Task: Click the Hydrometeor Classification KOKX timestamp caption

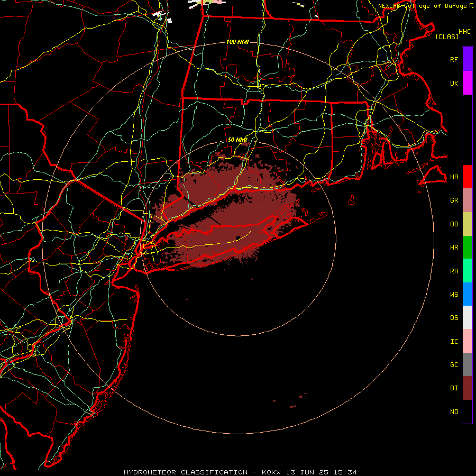Action: pos(240,472)
